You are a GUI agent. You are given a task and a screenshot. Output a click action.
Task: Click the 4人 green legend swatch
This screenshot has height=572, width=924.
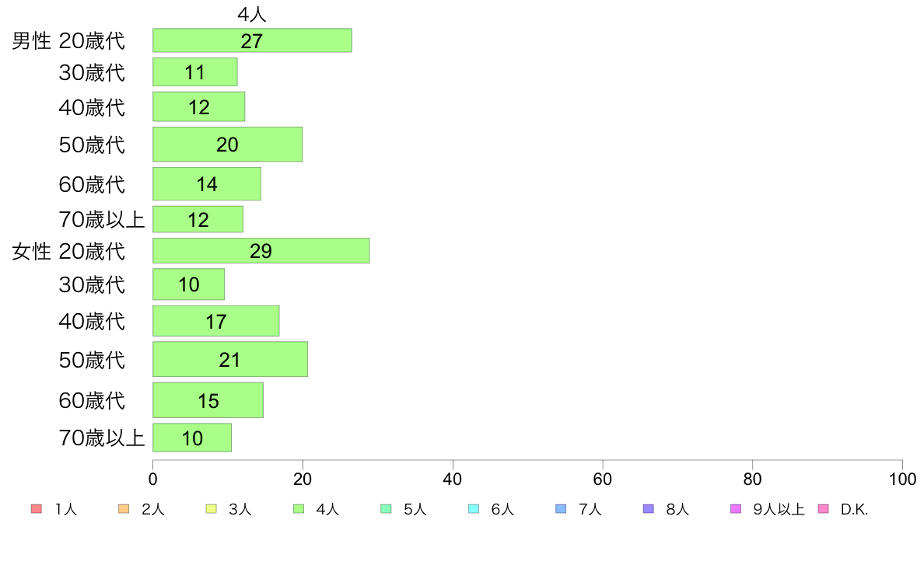pyautogui.click(x=299, y=509)
